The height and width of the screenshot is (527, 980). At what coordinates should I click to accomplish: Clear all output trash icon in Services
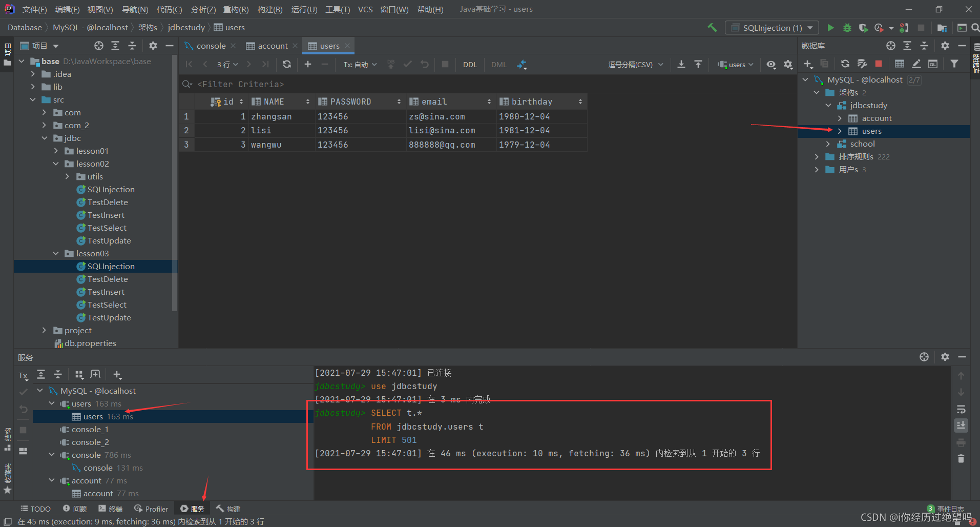tap(961, 459)
